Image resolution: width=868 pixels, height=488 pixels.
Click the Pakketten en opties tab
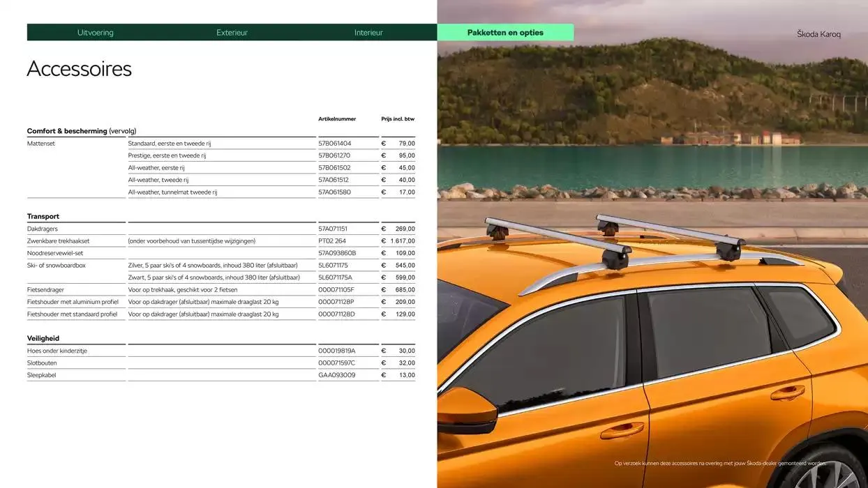tap(505, 33)
